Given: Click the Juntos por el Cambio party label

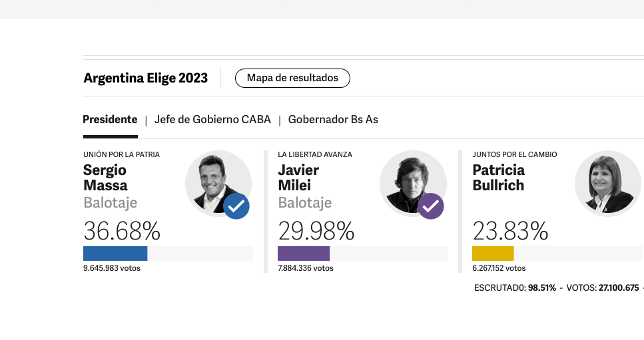Looking at the screenshot, I should tap(515, 154).
